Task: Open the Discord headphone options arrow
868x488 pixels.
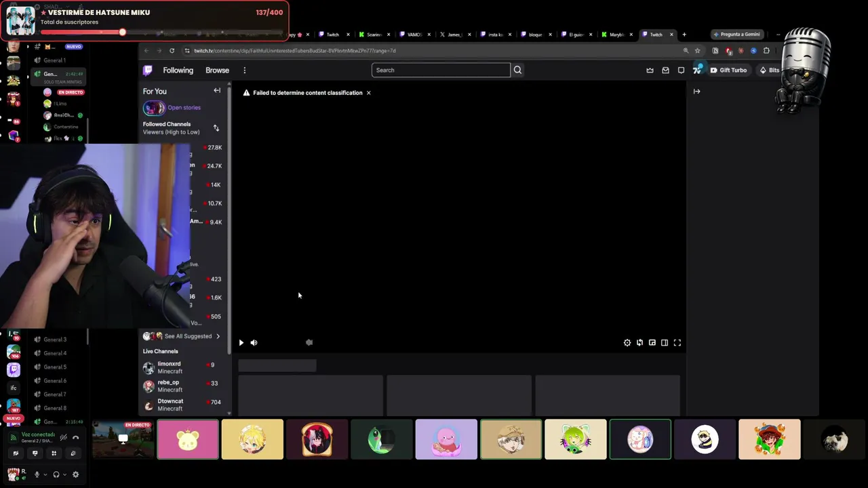Action: click(x=65, y=474)
